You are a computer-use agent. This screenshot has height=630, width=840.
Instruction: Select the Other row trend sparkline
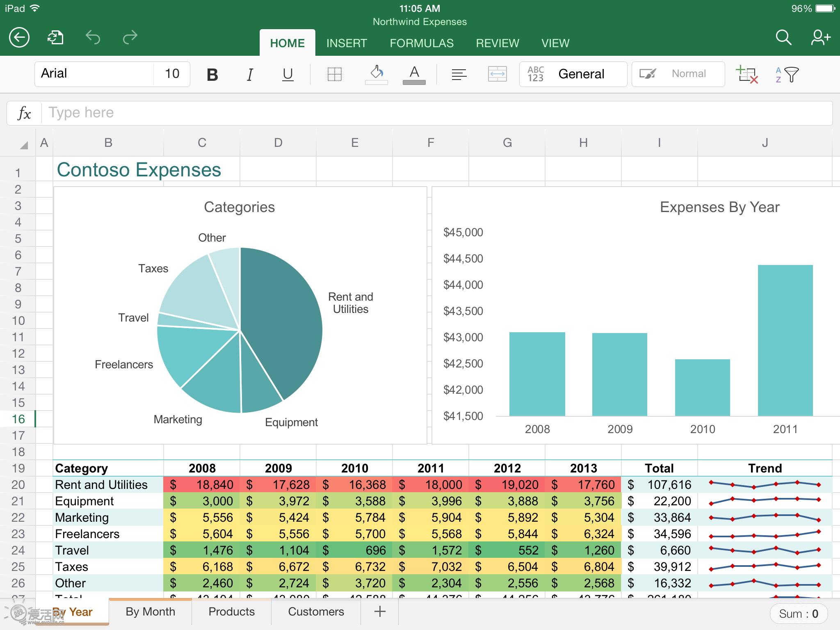765,583
